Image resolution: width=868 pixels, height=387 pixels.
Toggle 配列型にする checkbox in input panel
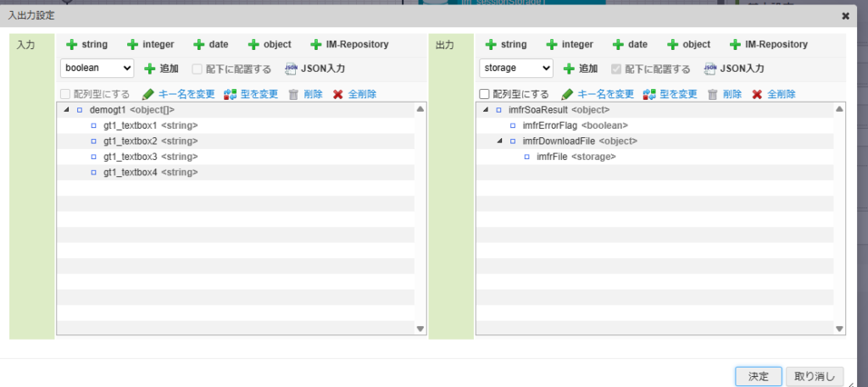click(66, 94)
